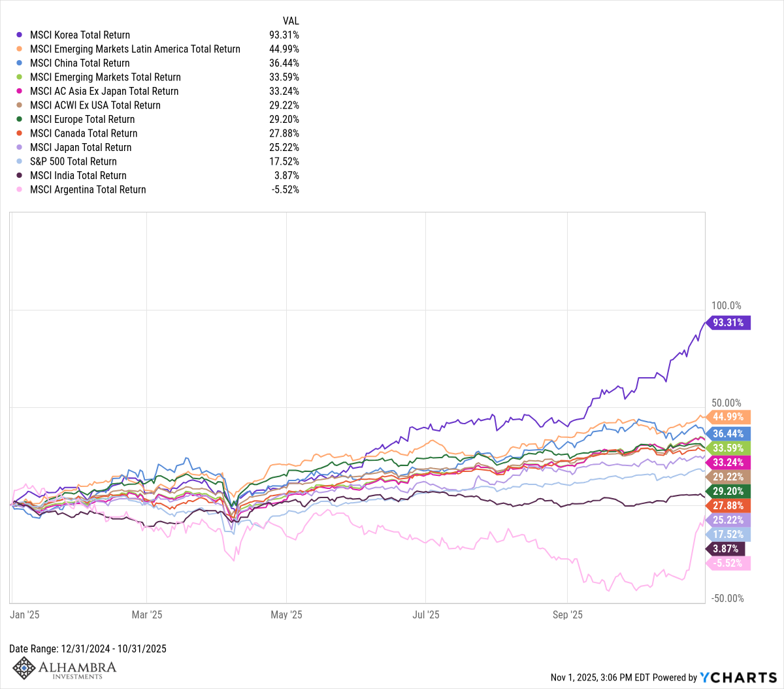Click the YCharts logo at bottom right
784x689 pixels.
tap(738, 677)
